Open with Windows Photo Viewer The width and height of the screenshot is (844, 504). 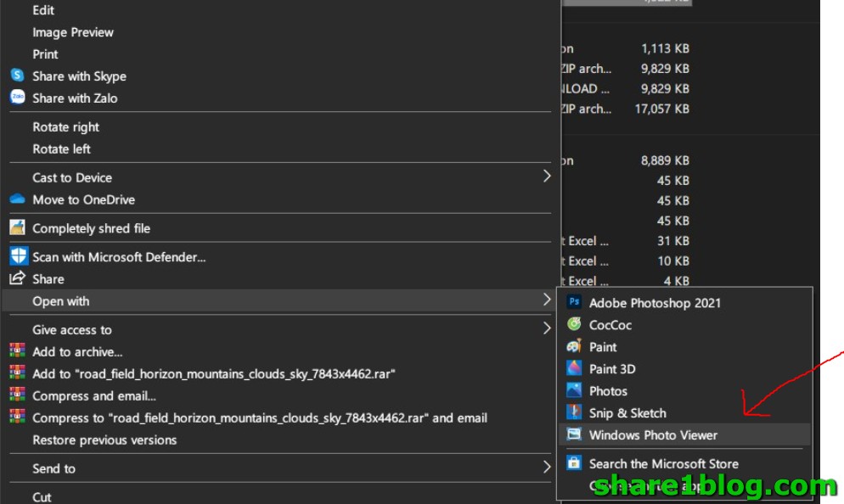point(653,435)
